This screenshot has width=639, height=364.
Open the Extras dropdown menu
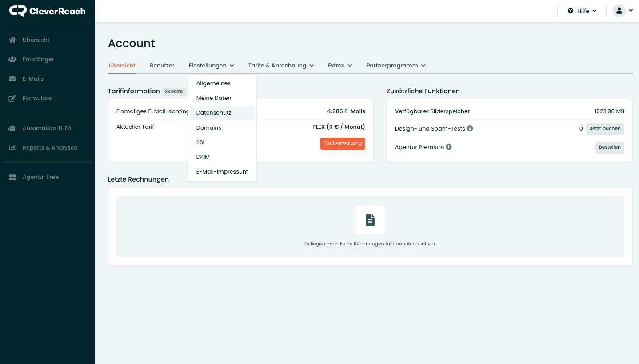(340, 66)
